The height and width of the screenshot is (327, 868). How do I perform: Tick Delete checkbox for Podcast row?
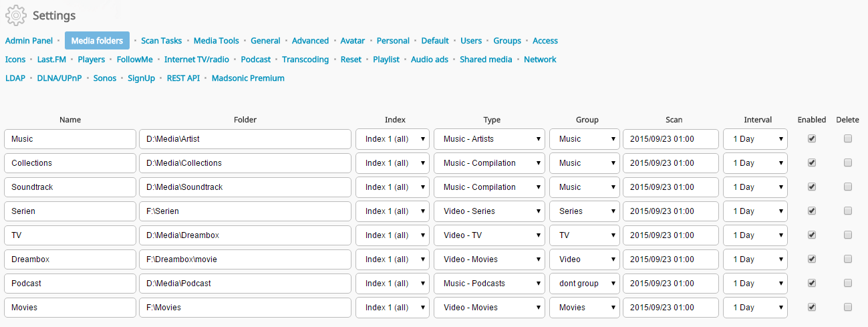pos(848,284)
